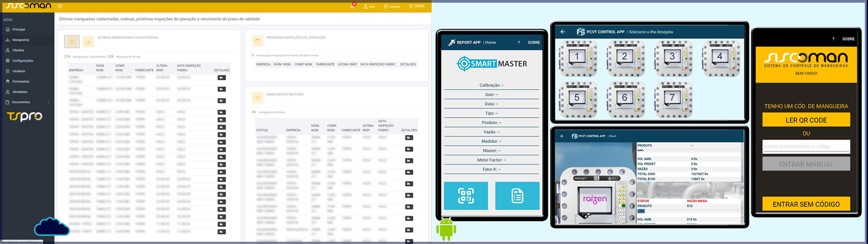The height and width of the screenshot is (244, 868).
Task: Click the upload icon in Últimas Mangueiras Cadastradas
Action: pos(72,42)
